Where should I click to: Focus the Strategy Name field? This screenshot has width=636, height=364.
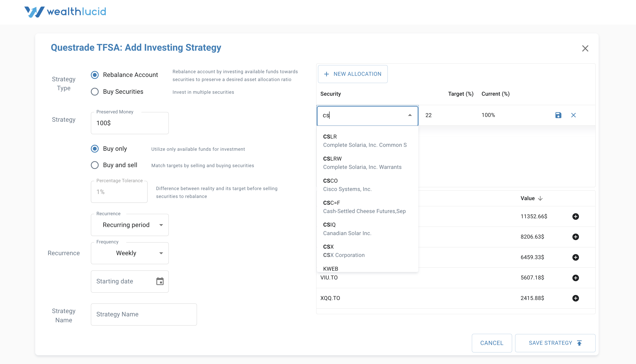pyautogui.click(x=144, y=314)
